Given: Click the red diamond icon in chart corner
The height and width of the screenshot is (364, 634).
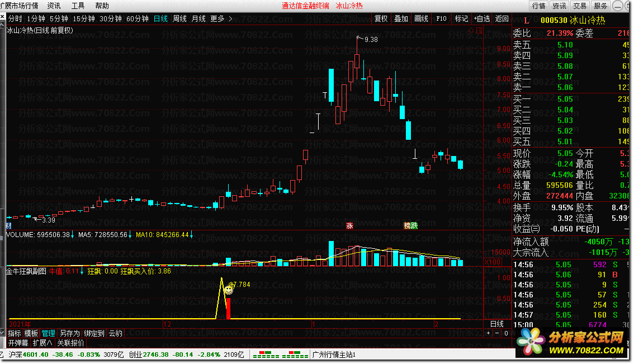Looking at the screenshot, I should [x=471, y=30].
